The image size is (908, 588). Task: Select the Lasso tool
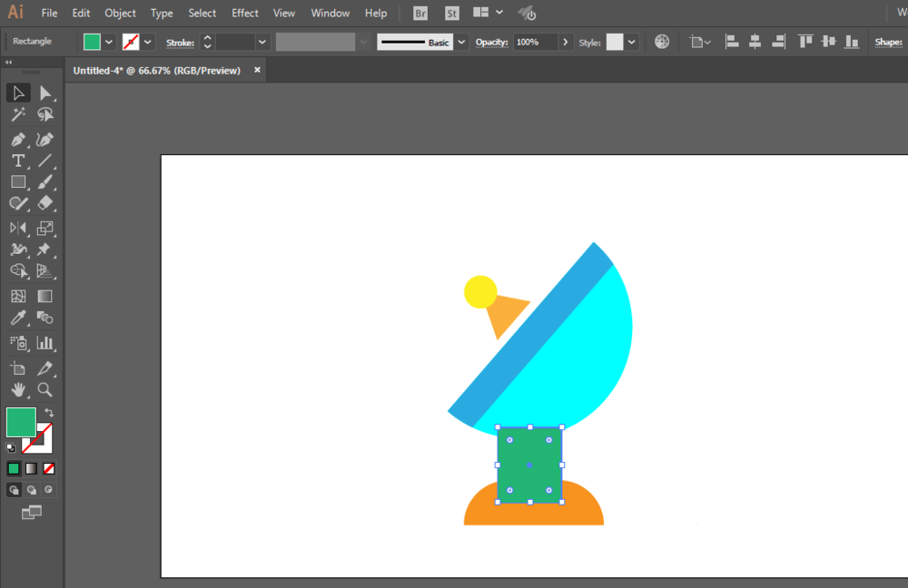tap(45, 114)
